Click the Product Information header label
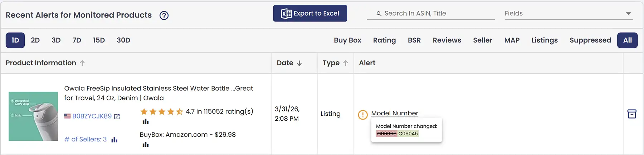Viewport: 644px width, 155px height. pos(41,63)
